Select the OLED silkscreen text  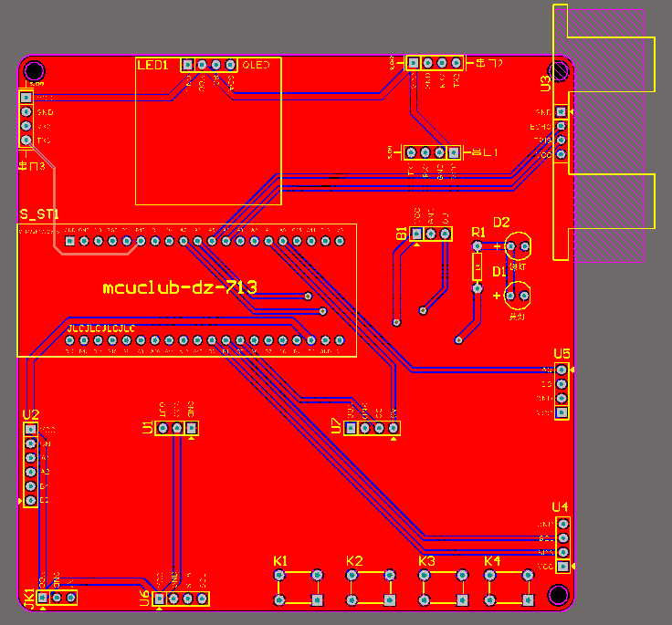point(257,65)
